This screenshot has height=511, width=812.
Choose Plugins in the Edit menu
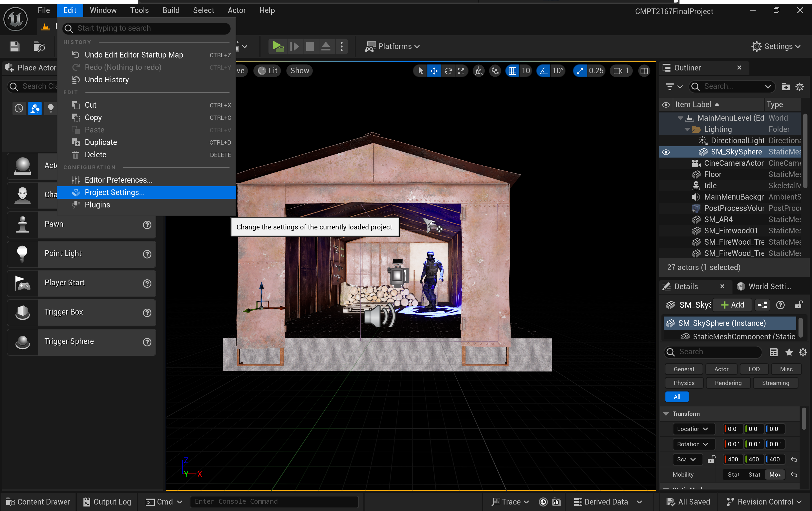click(146, 205)
